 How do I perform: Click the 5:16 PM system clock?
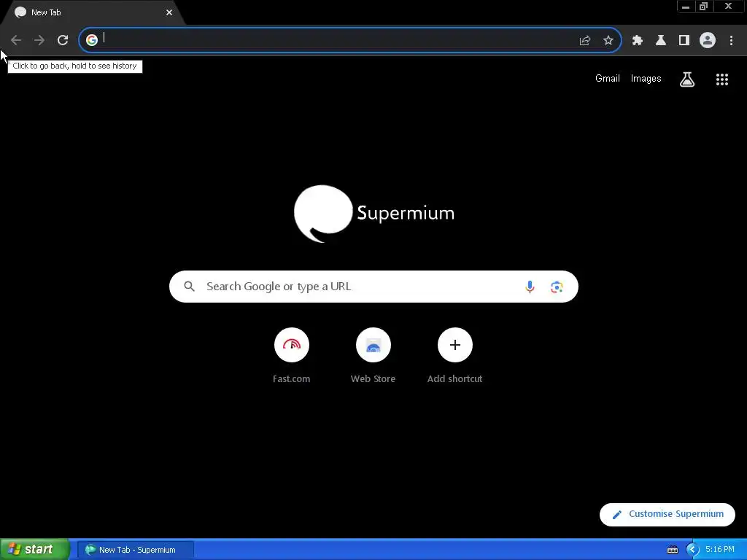click(720, 549)
